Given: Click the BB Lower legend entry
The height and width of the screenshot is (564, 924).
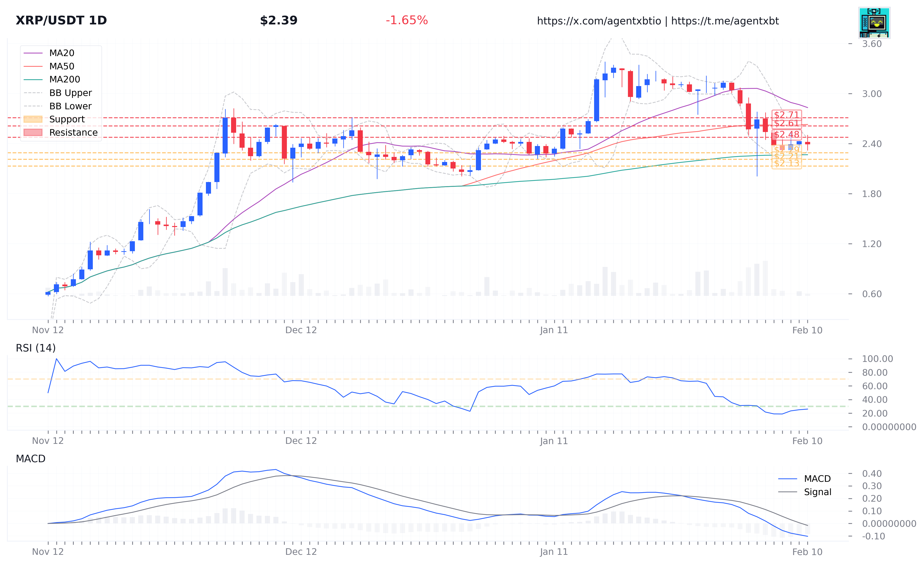Looking at the screenshot, I should [x=58, y=106].
